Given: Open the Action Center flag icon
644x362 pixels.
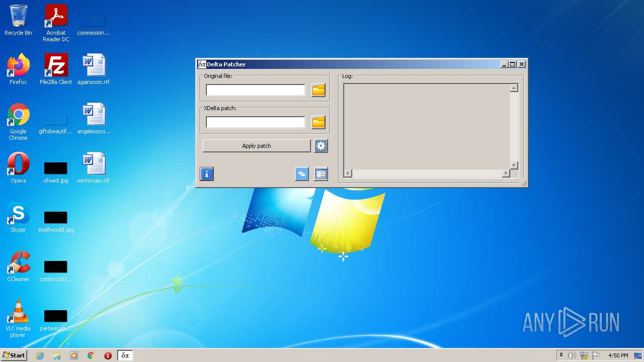Looking at the screenshot, I should pyautogui.click(x=596, y=355).
